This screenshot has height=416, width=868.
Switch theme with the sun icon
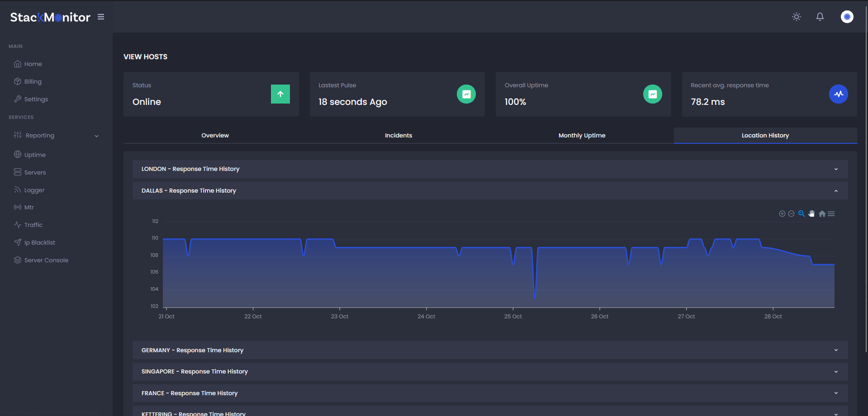pos(797,17)
